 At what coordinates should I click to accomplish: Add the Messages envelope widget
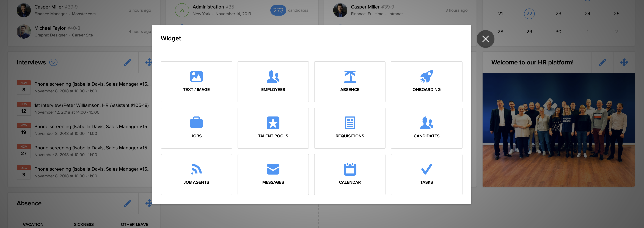pyautogui.click(x=273, y=174)
